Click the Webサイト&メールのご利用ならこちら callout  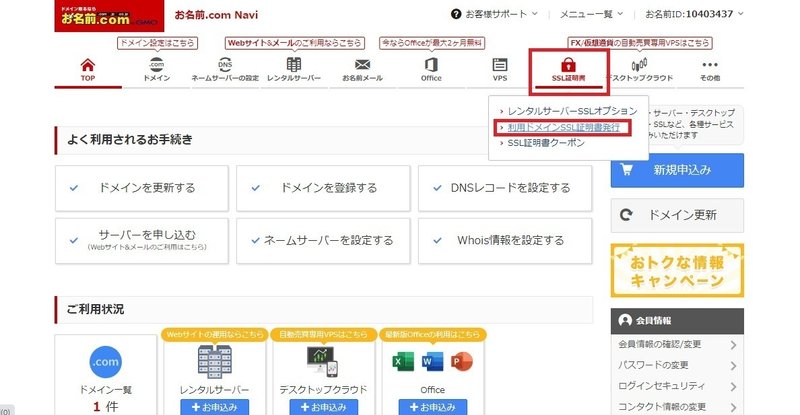(x=294, y=43)
